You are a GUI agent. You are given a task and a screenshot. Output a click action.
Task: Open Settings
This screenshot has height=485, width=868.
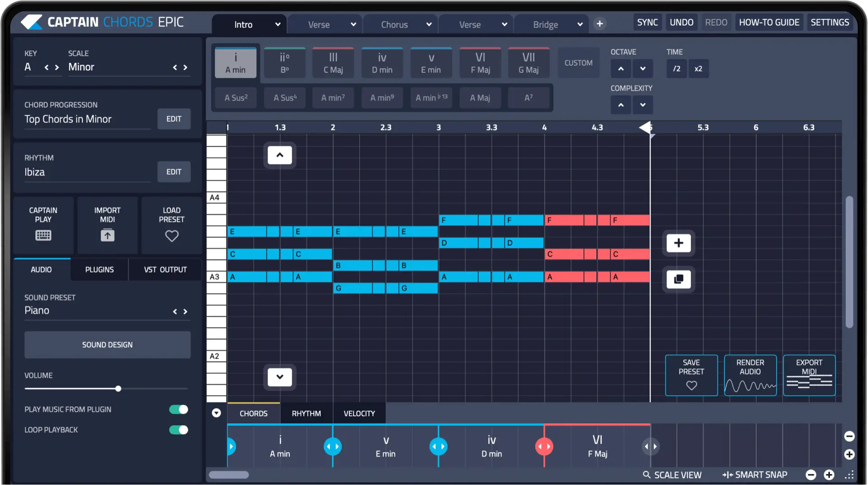click(x=830, y=22)
